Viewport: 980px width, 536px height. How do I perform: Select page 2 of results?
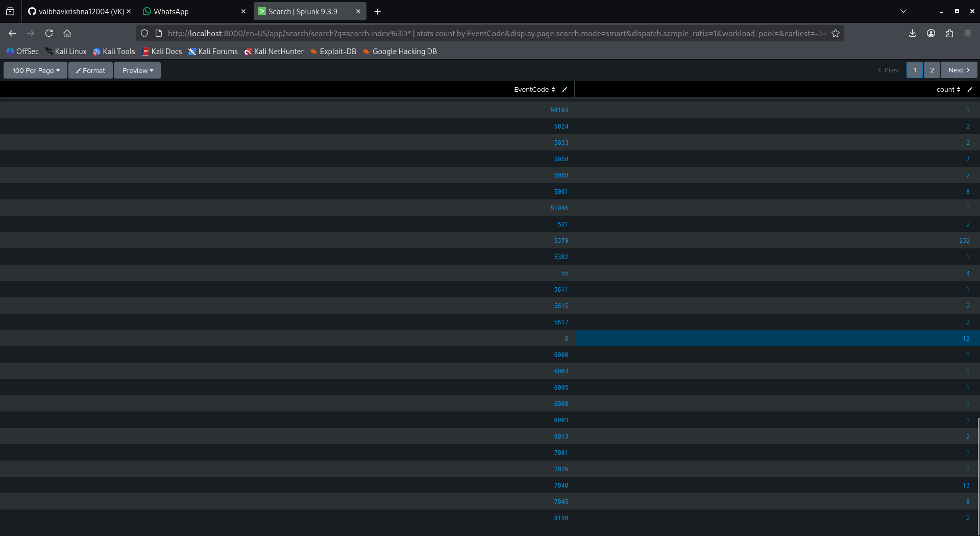click(932, 70)
